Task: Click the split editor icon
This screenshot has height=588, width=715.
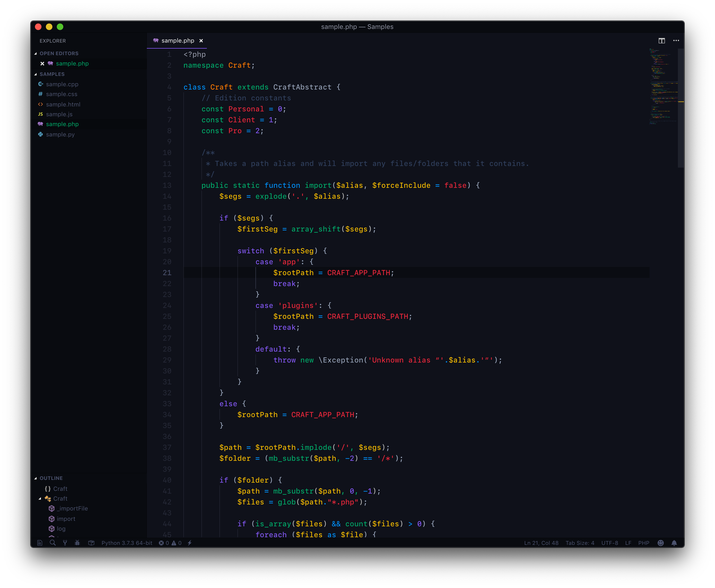Action: pyautogui.click(x=662, y=41)
